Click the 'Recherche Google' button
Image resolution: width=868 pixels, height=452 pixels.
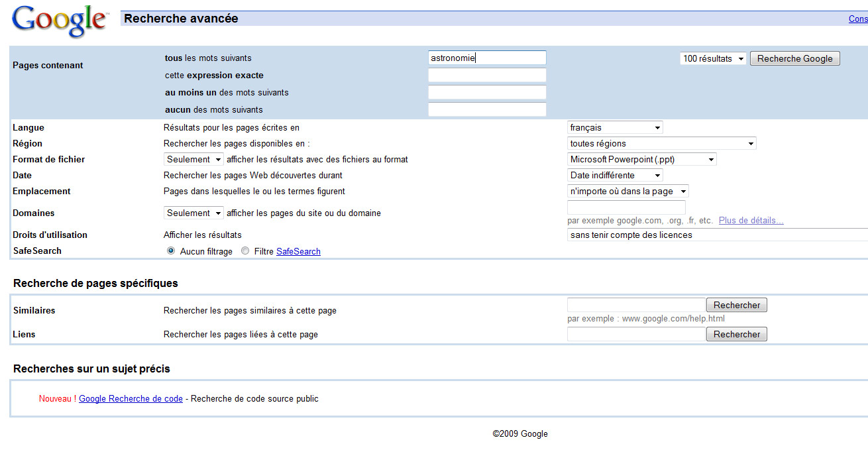(x=795, y=59)
